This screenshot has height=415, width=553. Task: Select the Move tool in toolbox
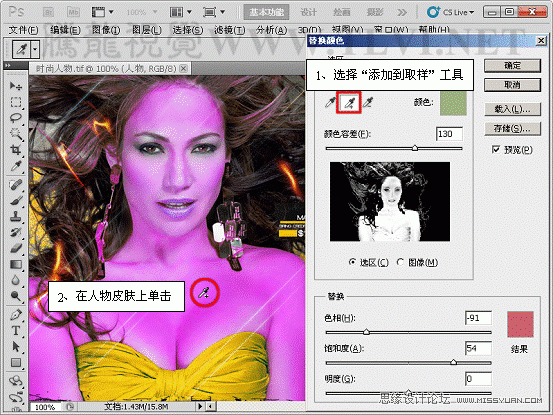pos(16,86)
